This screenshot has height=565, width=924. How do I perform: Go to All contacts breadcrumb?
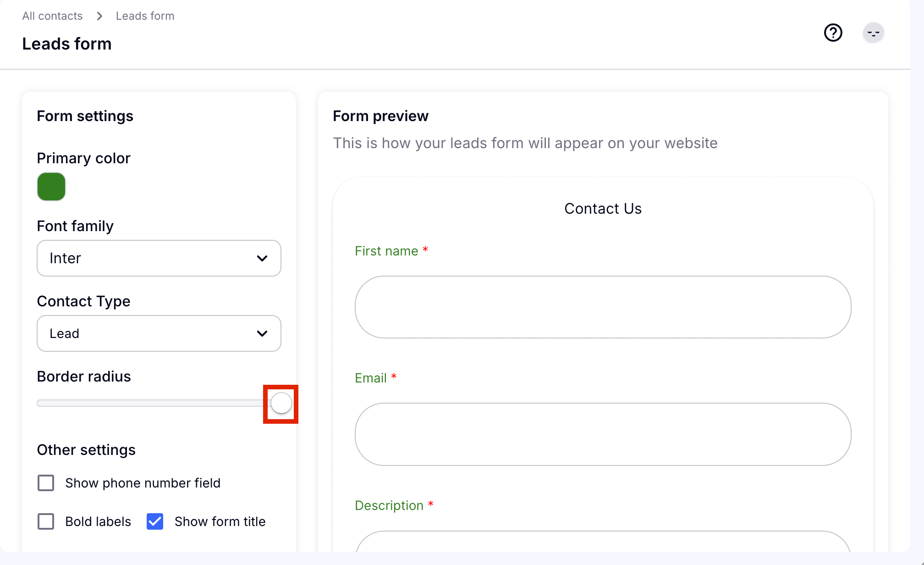52,16
